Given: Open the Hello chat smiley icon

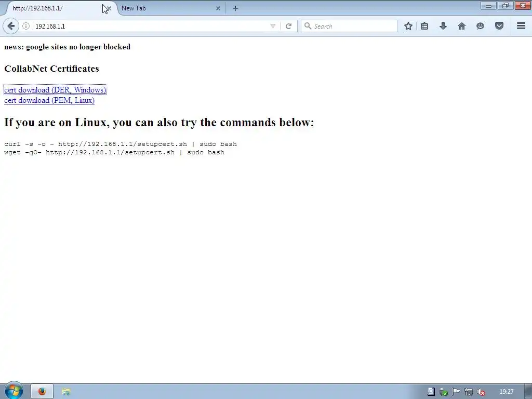Looking at the screenshot, I should tap(480, 26).
